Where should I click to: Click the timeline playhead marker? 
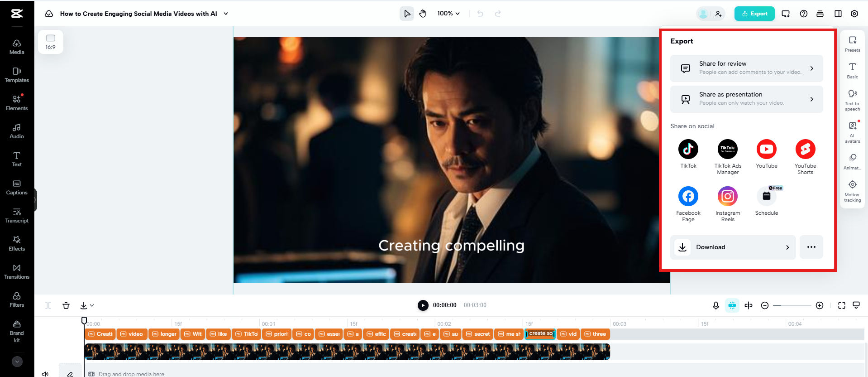[84, 321]
